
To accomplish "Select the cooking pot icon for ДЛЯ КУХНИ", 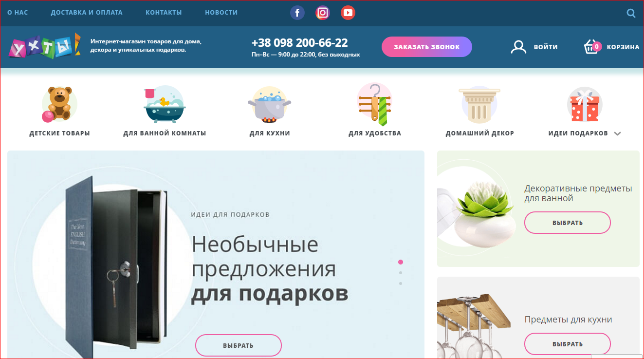I will pyautogui.click(x=269, y=104).
